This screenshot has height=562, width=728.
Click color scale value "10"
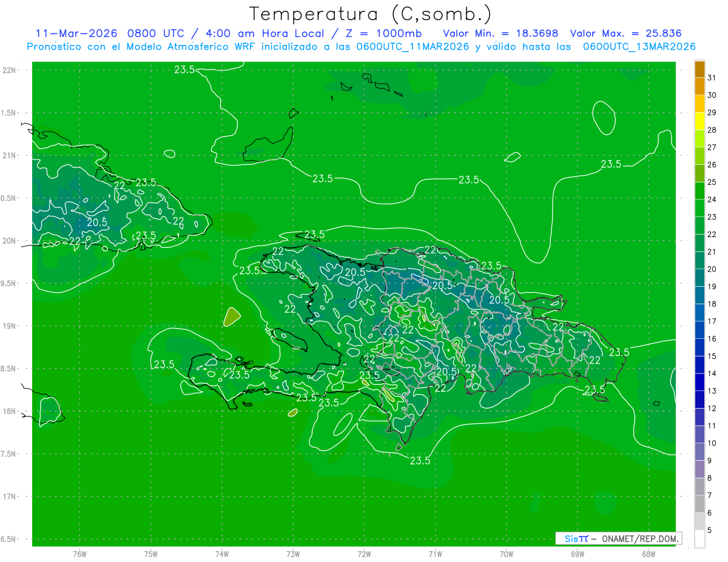712,443
